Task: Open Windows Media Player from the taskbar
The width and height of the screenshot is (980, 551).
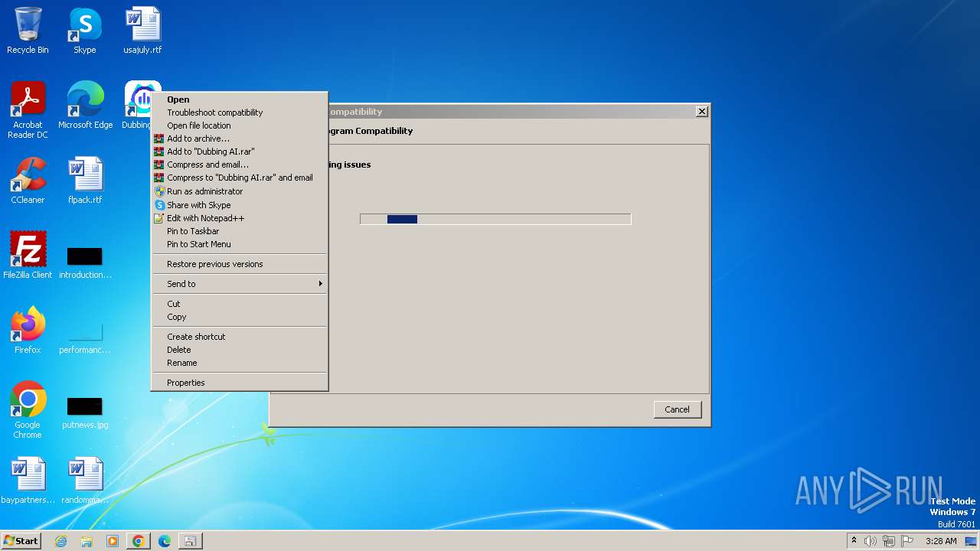Action: 113,541
